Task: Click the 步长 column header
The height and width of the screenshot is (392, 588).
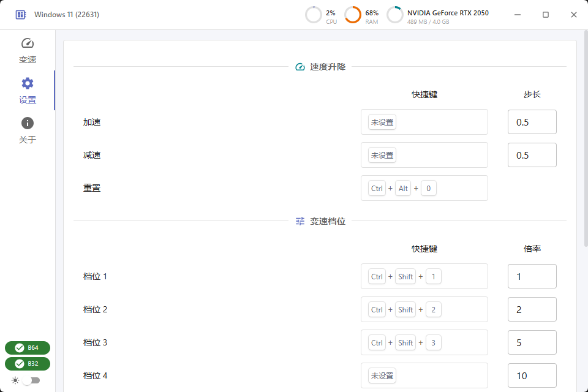Action: 532,94
